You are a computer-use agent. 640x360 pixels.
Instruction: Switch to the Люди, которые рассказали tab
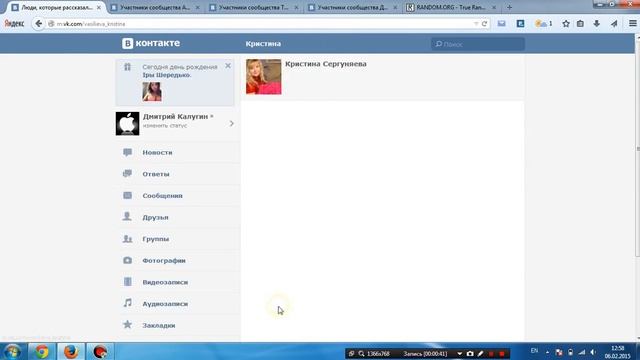53,7
